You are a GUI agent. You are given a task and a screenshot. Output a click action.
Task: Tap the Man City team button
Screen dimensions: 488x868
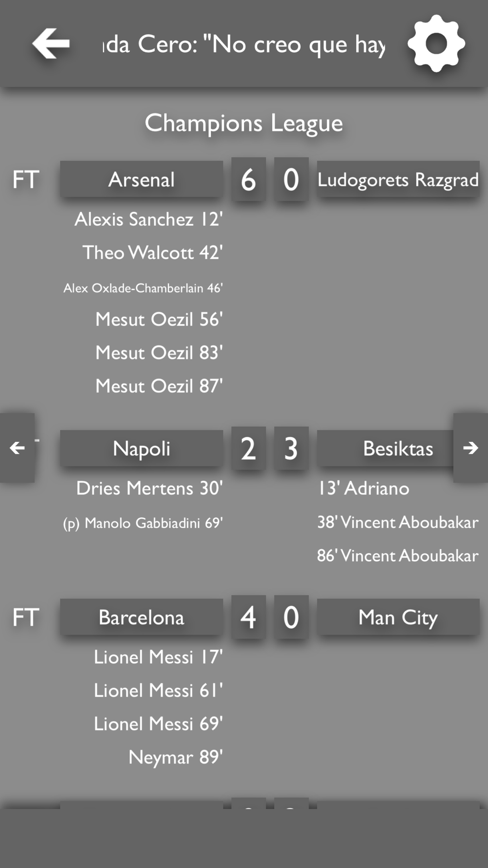pyautogui.click(x=398, y=617)
